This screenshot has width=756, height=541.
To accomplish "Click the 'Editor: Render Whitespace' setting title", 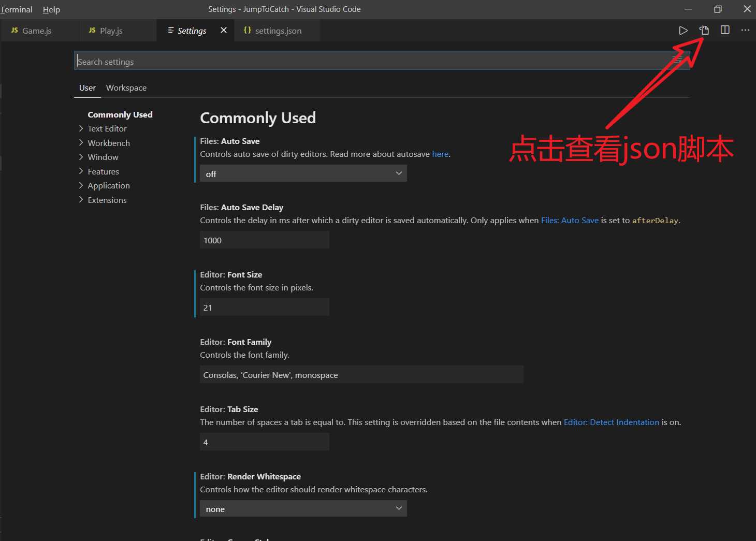I will pos(251,476).
